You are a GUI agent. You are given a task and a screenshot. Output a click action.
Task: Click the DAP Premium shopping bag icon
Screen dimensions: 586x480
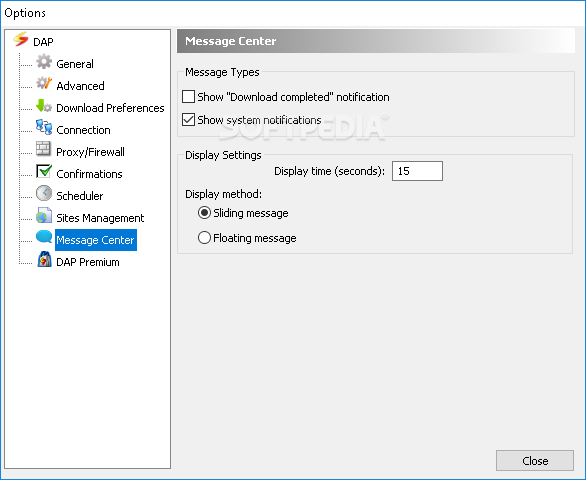pos(44,259)
